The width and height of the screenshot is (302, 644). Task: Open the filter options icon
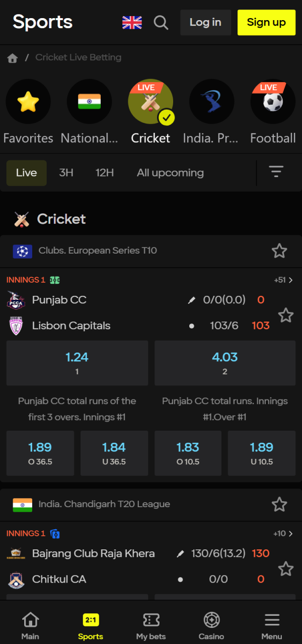(x=276, y=172)
